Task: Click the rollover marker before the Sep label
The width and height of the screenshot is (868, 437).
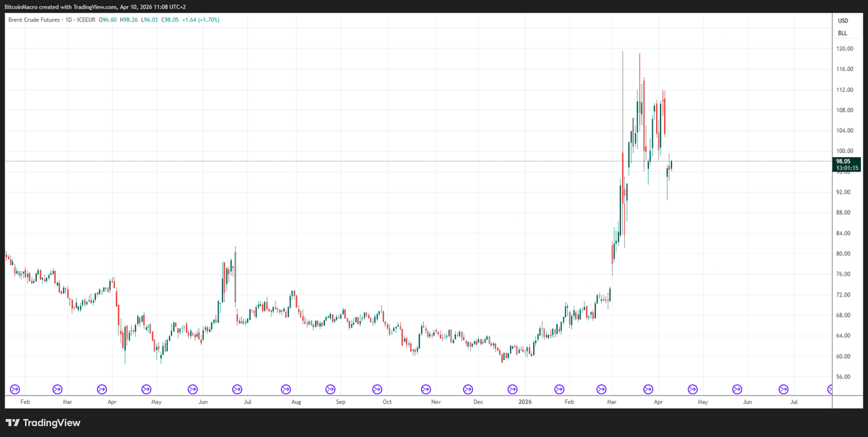Action: 331,389
